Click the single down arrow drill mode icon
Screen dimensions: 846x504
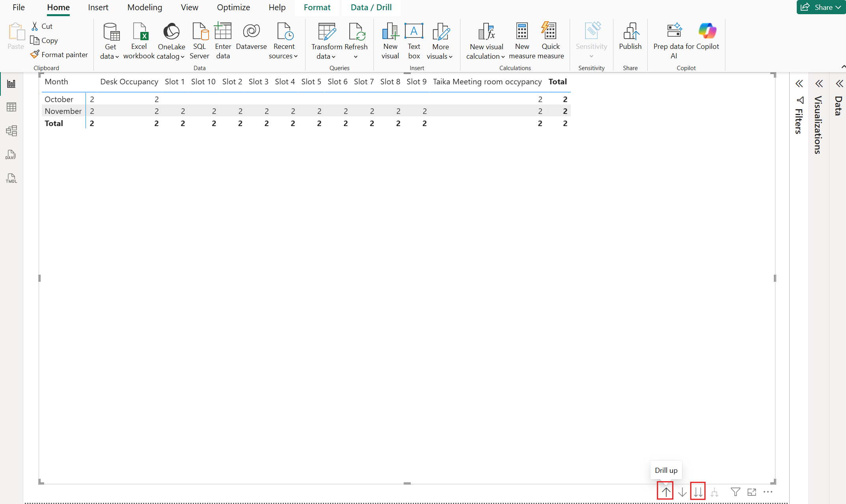(682, 492)
